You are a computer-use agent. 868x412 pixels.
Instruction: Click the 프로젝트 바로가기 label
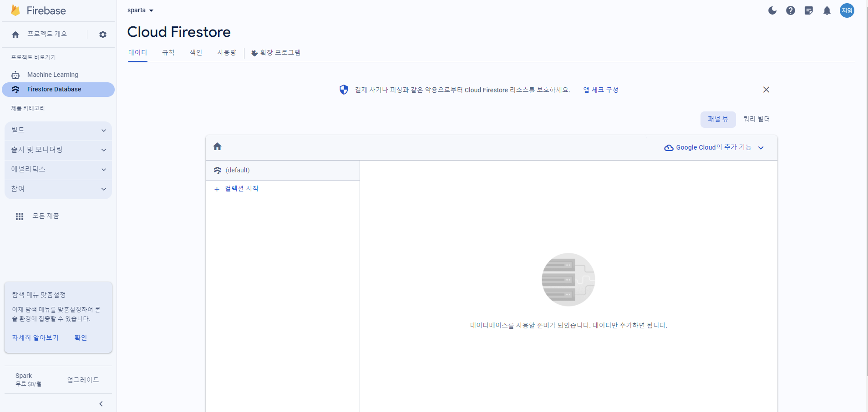point(33,57)
